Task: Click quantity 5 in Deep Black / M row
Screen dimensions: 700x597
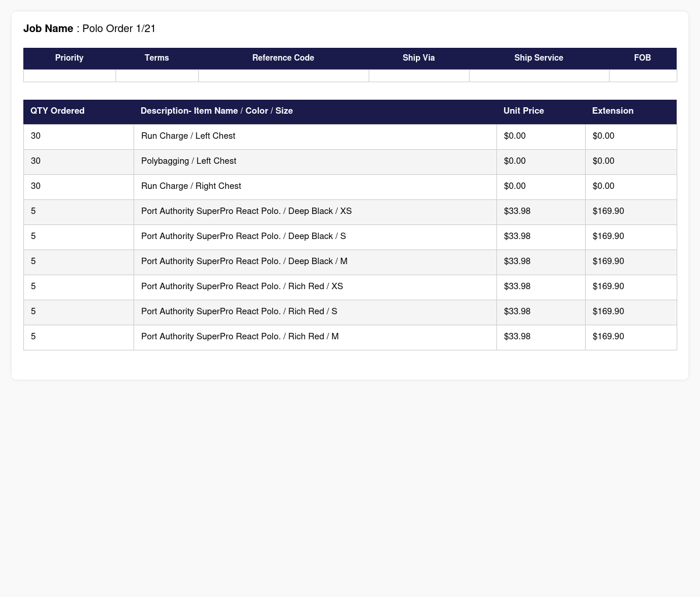Action: 33,261
